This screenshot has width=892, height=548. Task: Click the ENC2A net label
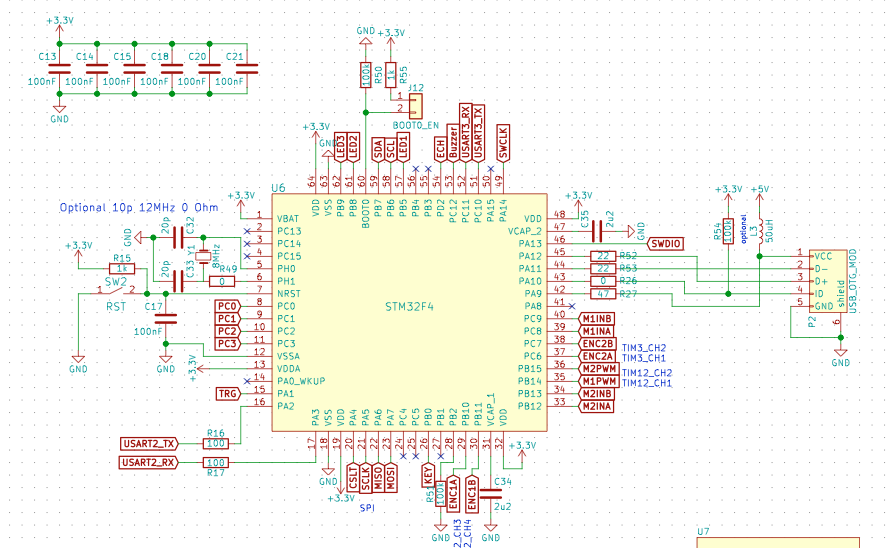click(x=597, y=356)
